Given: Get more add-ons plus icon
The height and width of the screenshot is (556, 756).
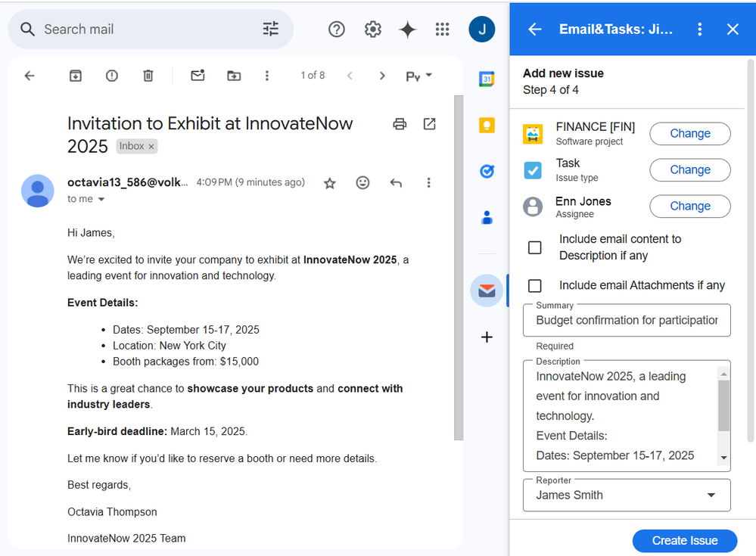Looking at the screenshot, I should pos(487,337).
